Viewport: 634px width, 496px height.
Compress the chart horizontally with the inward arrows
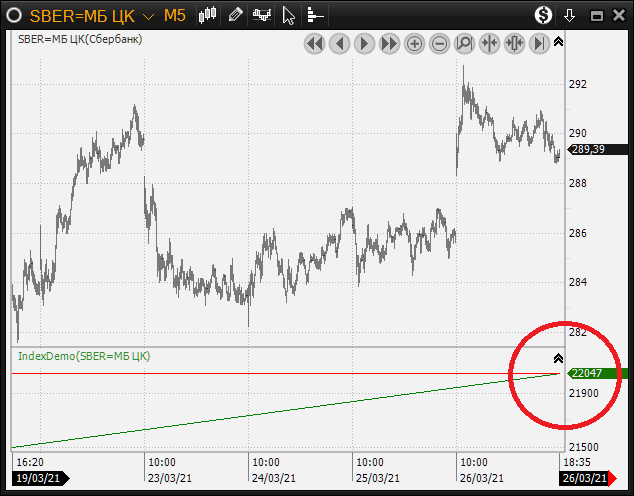click(x=490, y=43)
